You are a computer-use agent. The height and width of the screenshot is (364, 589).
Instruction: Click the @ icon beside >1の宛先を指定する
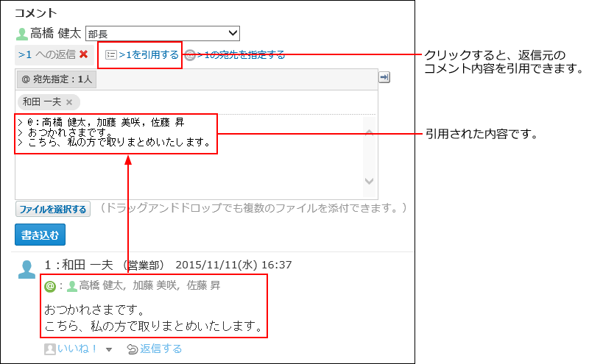pos(191,55)
